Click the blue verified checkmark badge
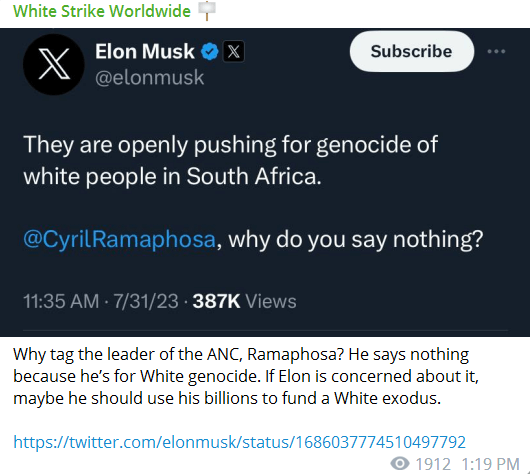Viewport: 530px width, 474px height. click(x=210, y=51)
